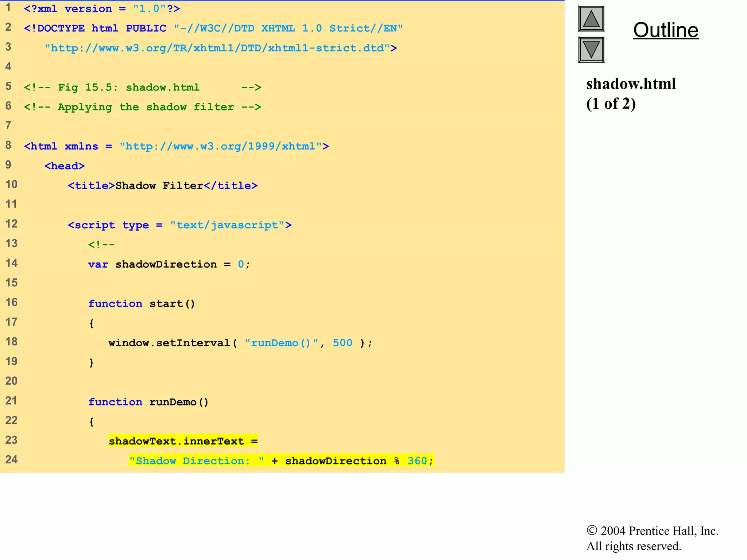
Task: Click the opening brace on line 22
Action: [x=92, y=422]
